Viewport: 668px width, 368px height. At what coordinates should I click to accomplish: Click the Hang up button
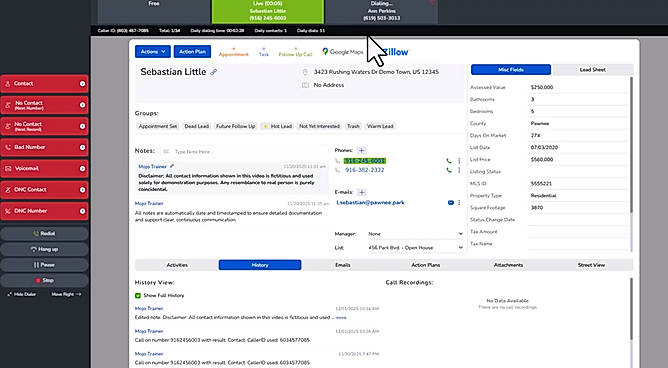[x=44, y=249]
